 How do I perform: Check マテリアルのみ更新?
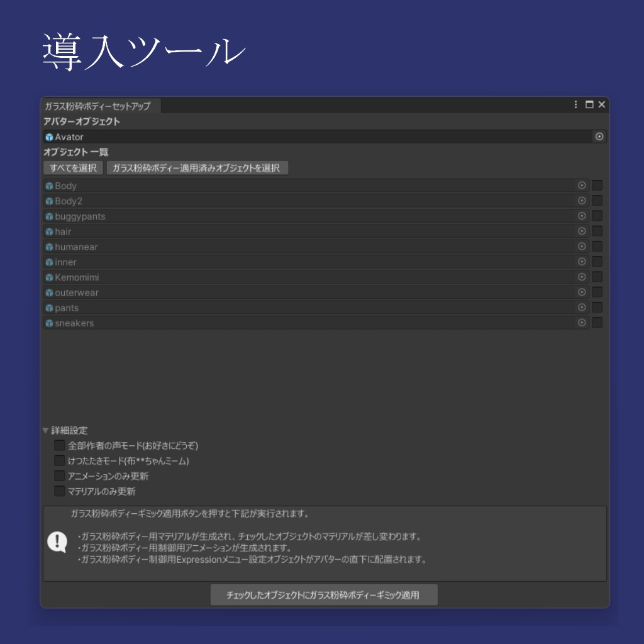tap(59, 491)
